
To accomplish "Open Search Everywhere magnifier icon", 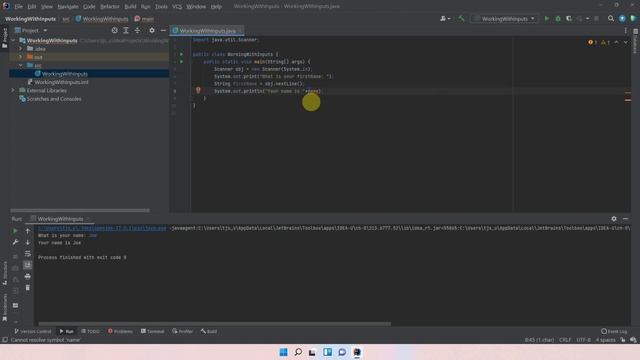I will tap(611, 18).
